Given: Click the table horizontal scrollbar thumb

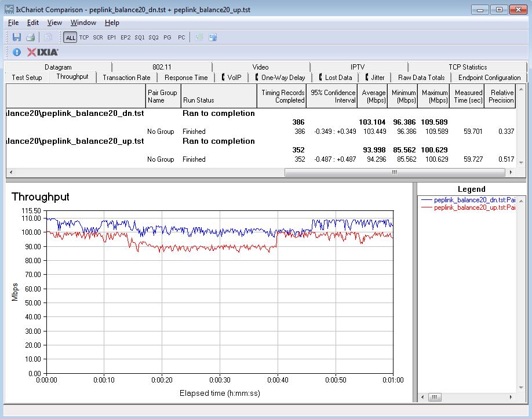Looking at the screenshot, I should click(395, 172).
